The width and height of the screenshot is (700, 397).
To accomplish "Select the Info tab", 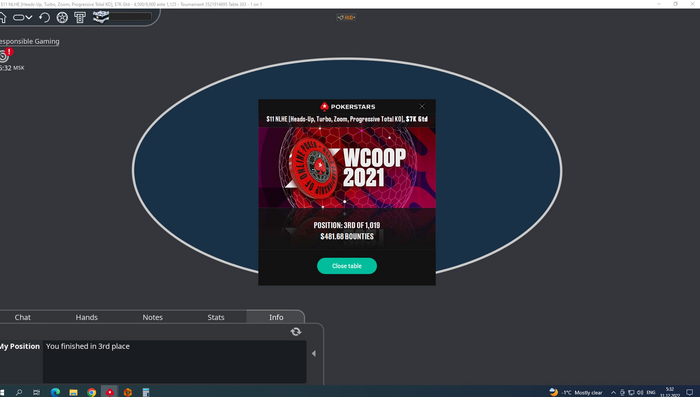I will pyautogui.click(x=276, y=317).
